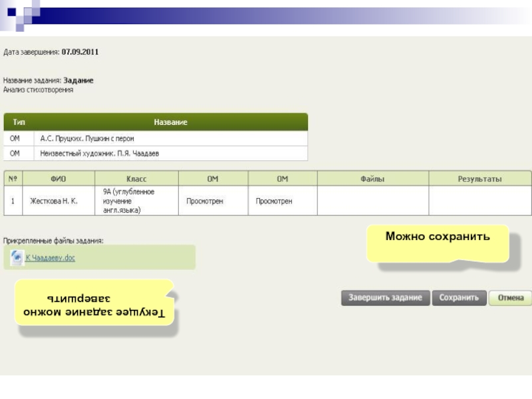Click the Можно сохранить callout
Image resolution: width=532 pixels, height=399 pixels.
(438, 237)
